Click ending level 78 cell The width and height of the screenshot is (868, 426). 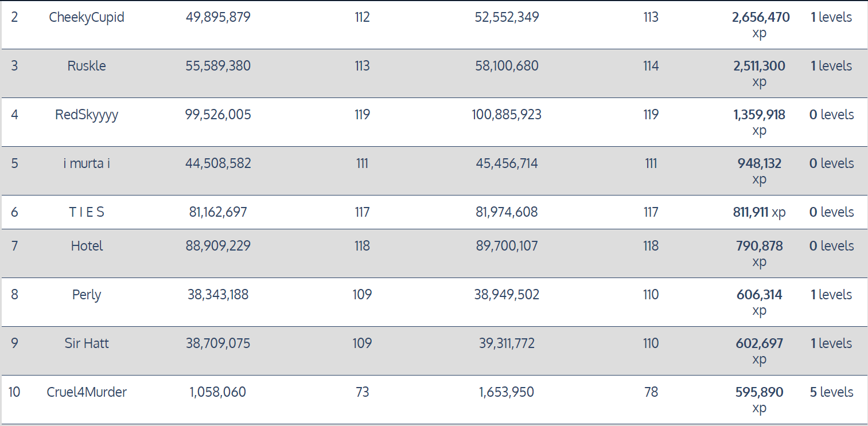click(x=651, y=392)
